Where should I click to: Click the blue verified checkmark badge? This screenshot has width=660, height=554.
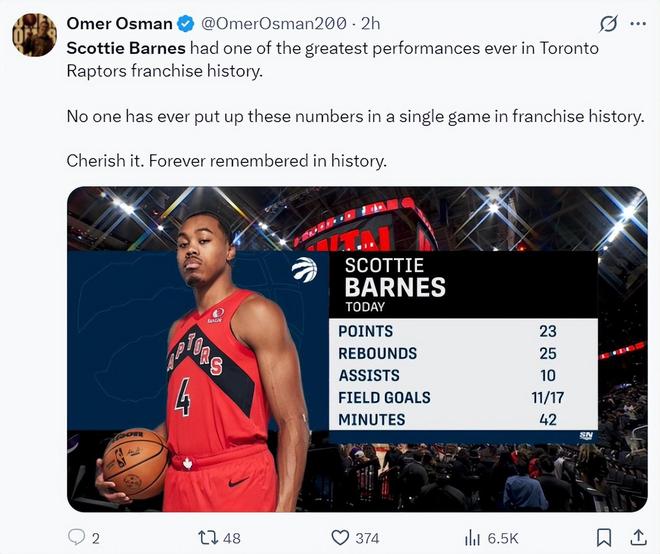[186, 24]
